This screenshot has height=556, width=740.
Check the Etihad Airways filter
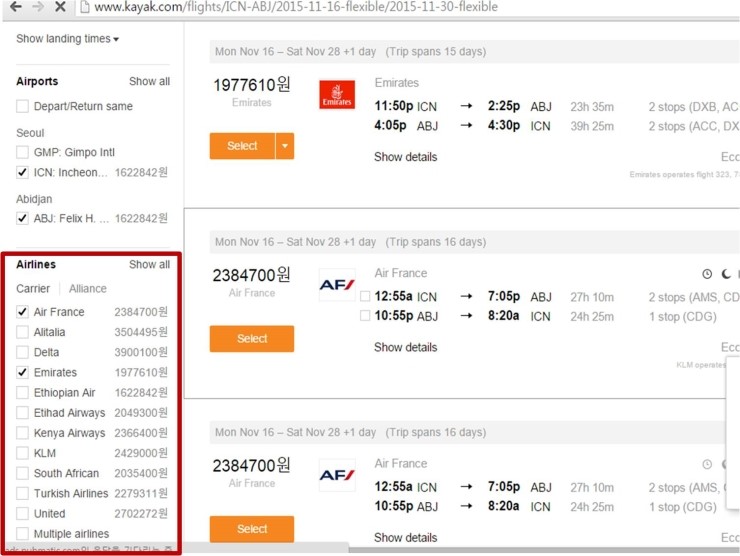(22, 413)
